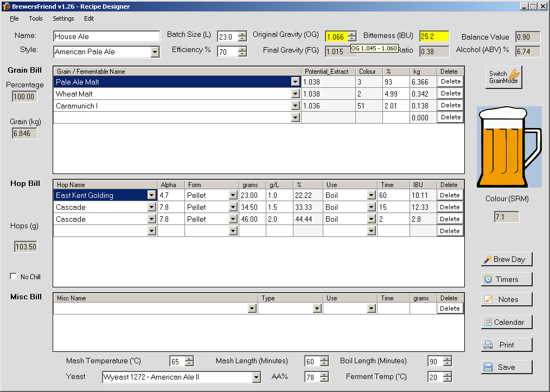Click the Batch Size stepper arrows
The height and width of the screenshot is (392, 550).
pyautogui.click(x=242, y=36)
